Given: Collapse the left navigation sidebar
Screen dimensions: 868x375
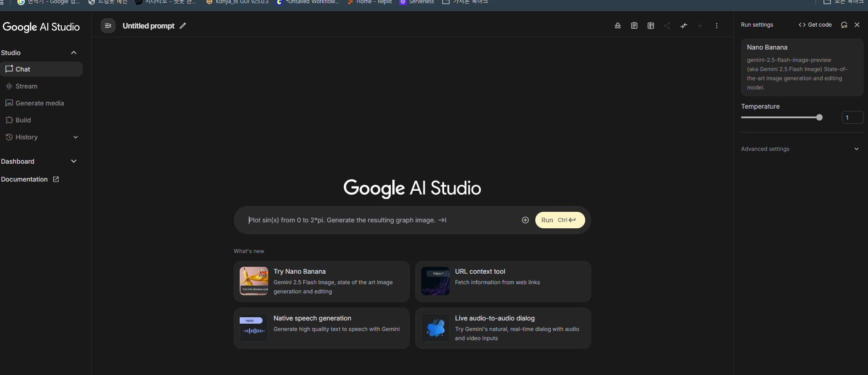Looking at the screenshot, I should coord(108,26).
